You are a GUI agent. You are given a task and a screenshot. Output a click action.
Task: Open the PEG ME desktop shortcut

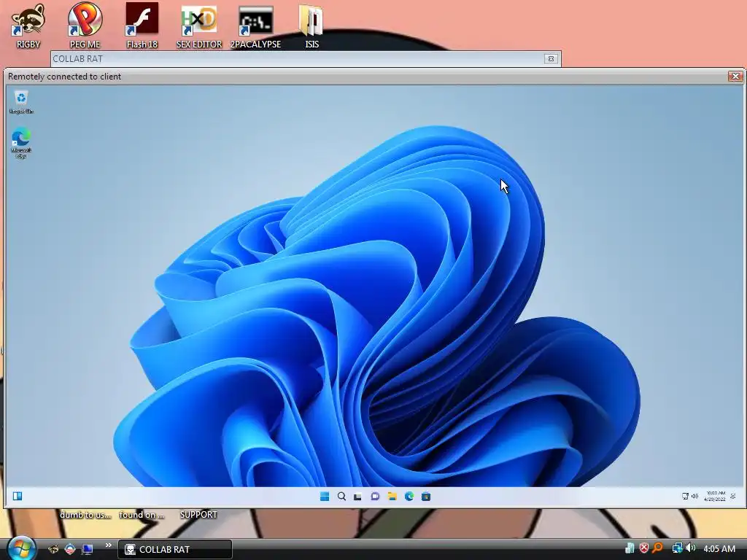(85, 26)
